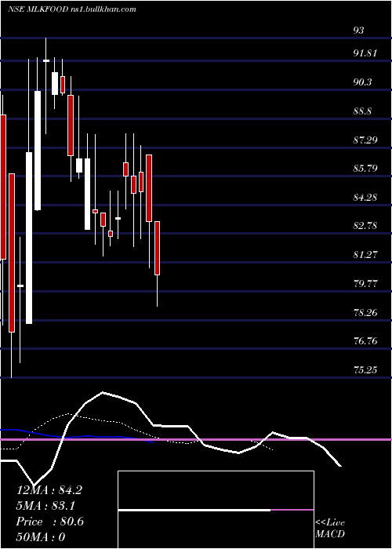Screen dimensions: 392x549
Task: Click the 88.8 price axis label
Action: coord(363,111)
